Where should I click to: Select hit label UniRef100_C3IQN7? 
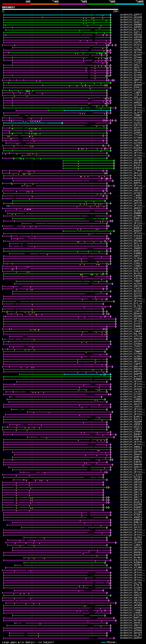pyautogui.click(x=131, y=309)
